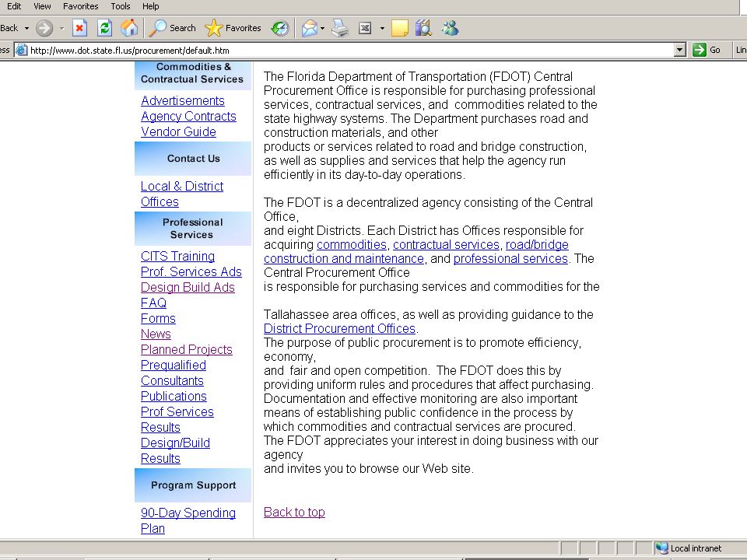
Task: Stop loading the page with the red X icon
Action: click(x=79, y=28)
